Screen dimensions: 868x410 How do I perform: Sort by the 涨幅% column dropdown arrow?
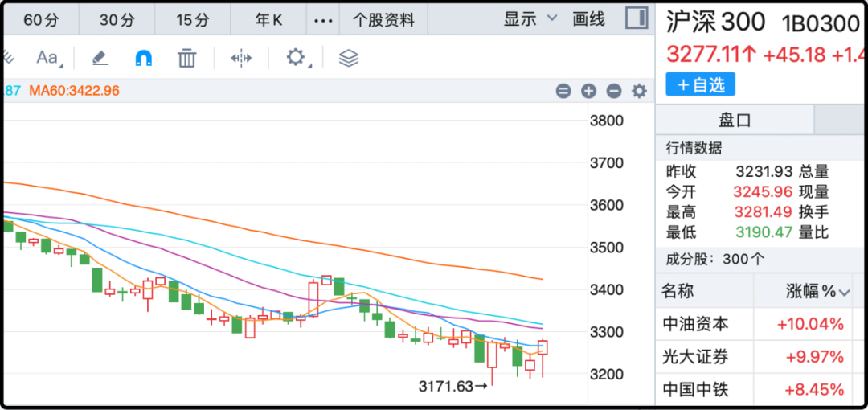click(x=844, y=293)
